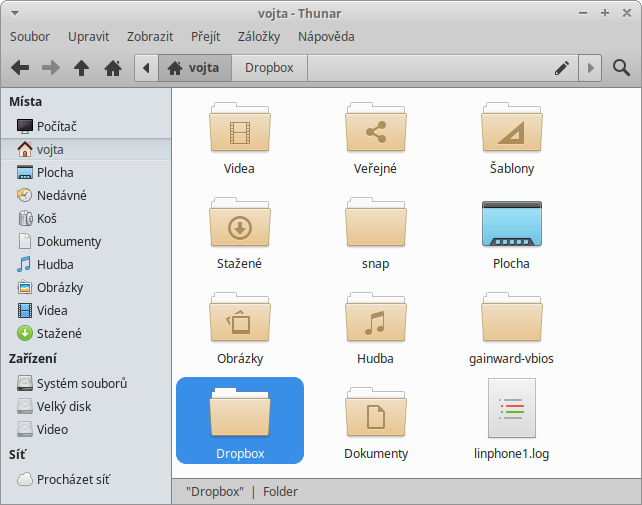Open Obrázky in the sidebar
Viewport: 642px width, 505px height.
pyautogui.click(x=86, y=288)
